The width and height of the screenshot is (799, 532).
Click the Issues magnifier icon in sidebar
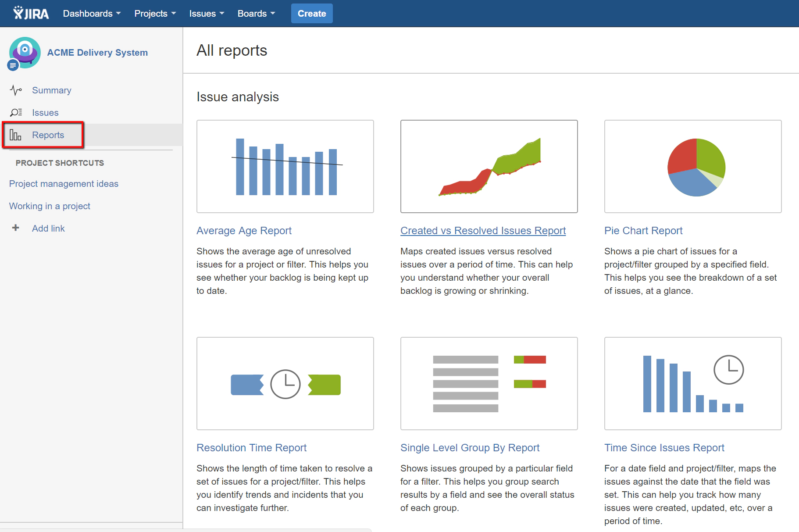[16, 113]
